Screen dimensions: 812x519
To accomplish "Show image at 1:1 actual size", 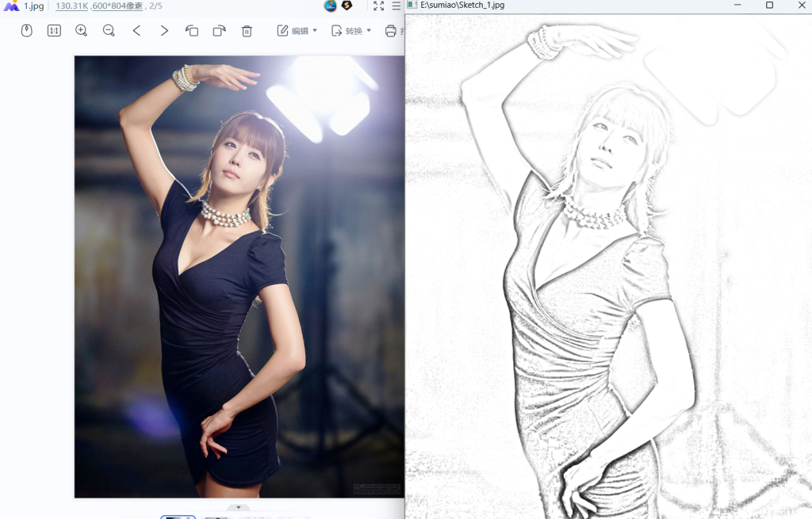I will 54,31.
